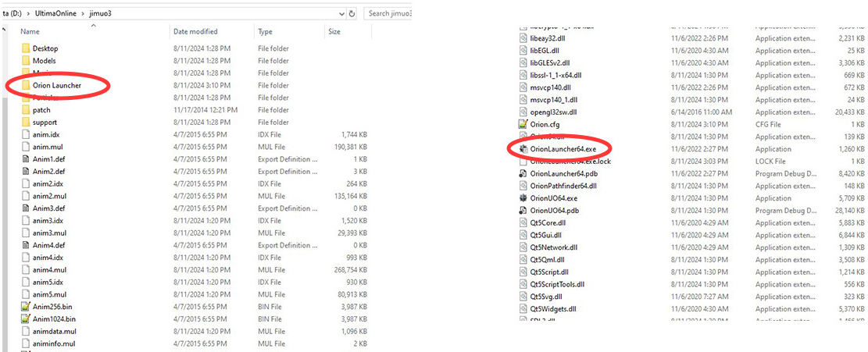
Task: Select the OrionLauncher64.pdb file icon
Action: [x=524, y=173]
